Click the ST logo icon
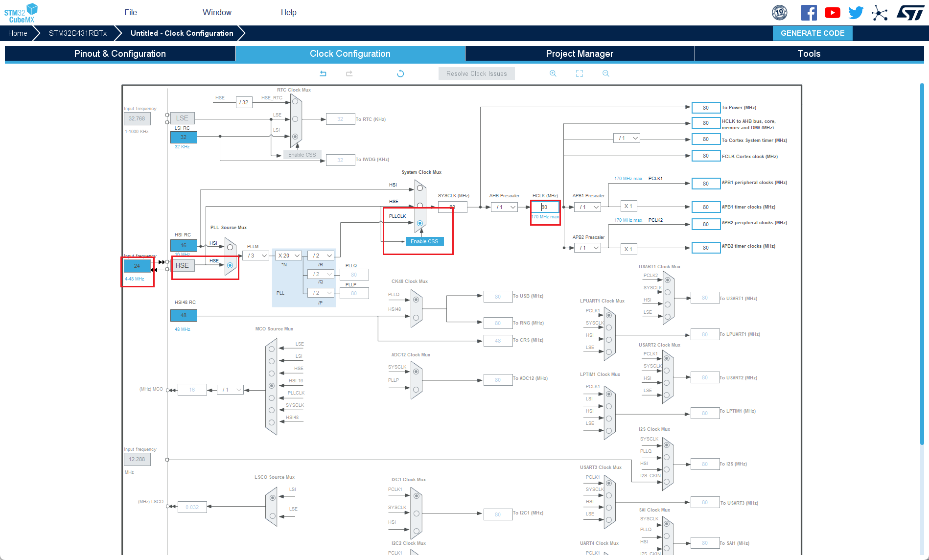 pos(910,13)
